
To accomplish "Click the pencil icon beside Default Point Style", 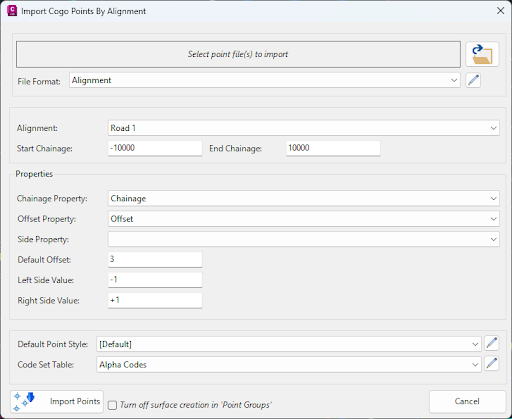I will [x=491, y=343].
